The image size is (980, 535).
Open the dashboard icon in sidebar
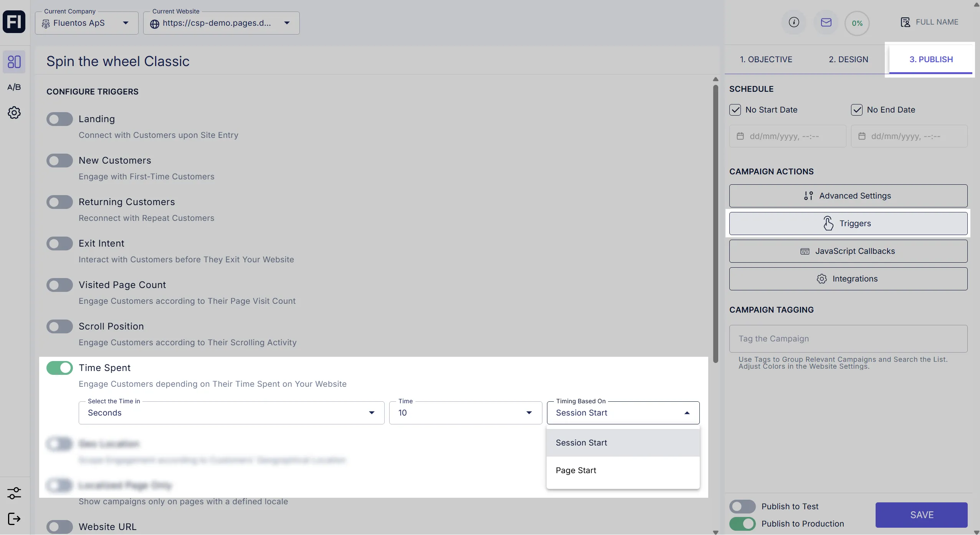pyautogui.click(x=14, y=61)
